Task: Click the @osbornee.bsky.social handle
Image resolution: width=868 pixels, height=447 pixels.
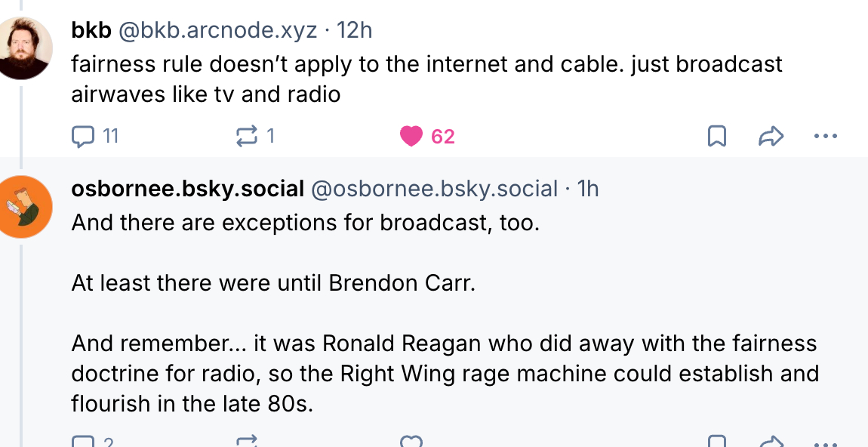Action: (435, 189)
